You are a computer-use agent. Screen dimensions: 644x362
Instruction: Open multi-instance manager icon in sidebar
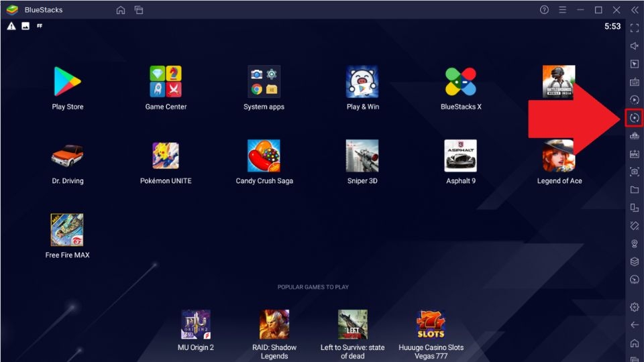click(635, 136)
